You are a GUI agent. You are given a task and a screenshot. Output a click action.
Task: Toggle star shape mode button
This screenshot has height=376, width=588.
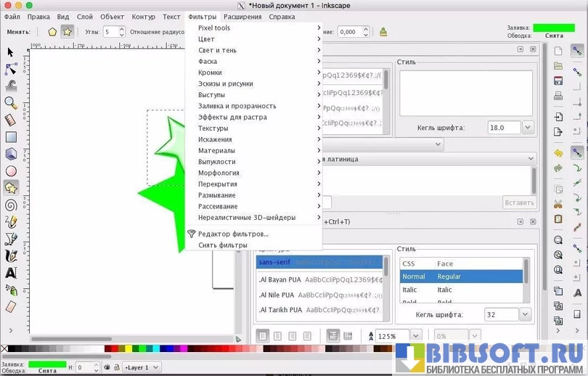(x=67, y=32)
